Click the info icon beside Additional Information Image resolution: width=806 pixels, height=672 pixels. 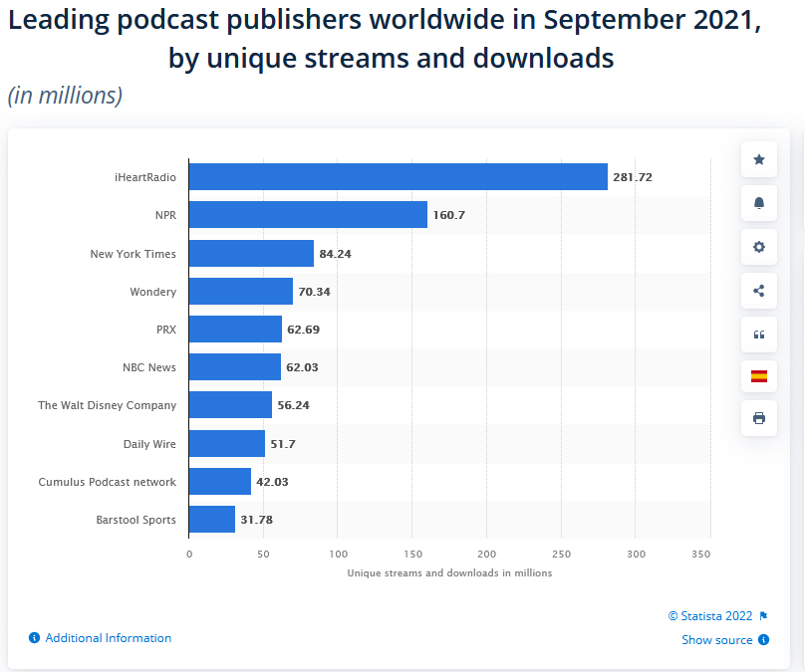click(33, 638)
